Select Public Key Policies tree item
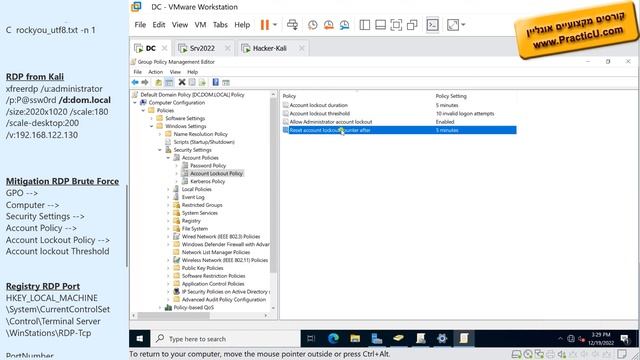 pos(202,268)
